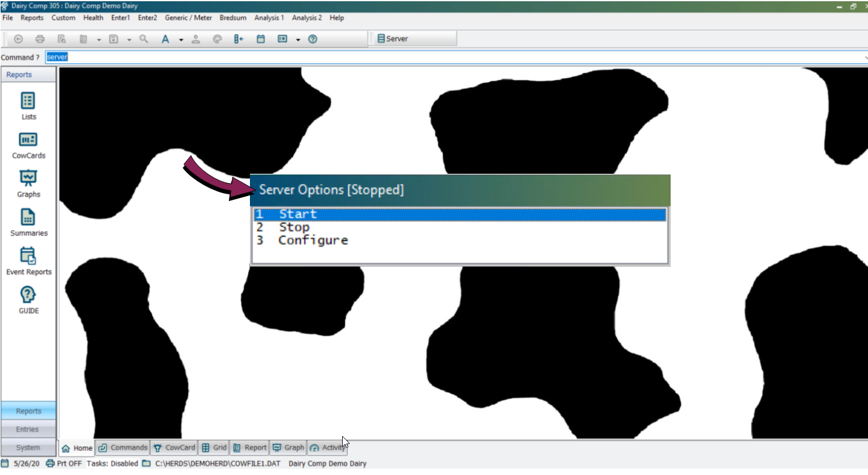Viewport: 868px width, 475px height.
Task: Click Dairy Comp Demo Dairy in status bar
Action: coord(328,464)
